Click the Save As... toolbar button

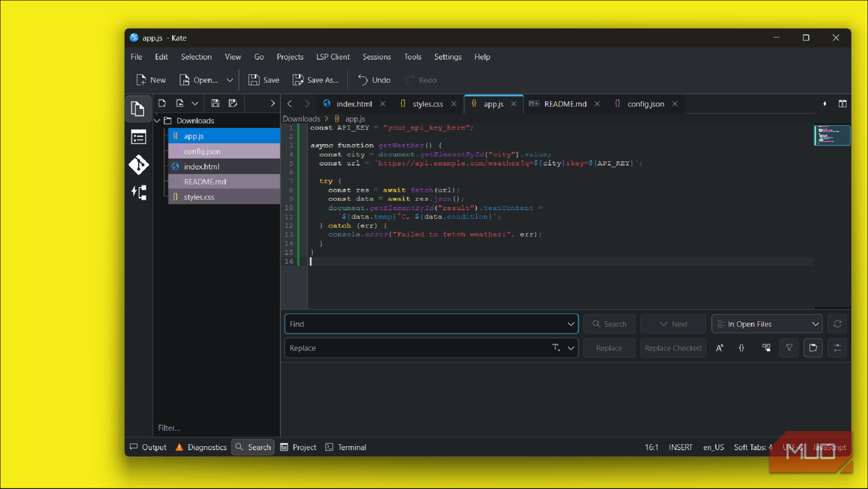click(316, 80)
